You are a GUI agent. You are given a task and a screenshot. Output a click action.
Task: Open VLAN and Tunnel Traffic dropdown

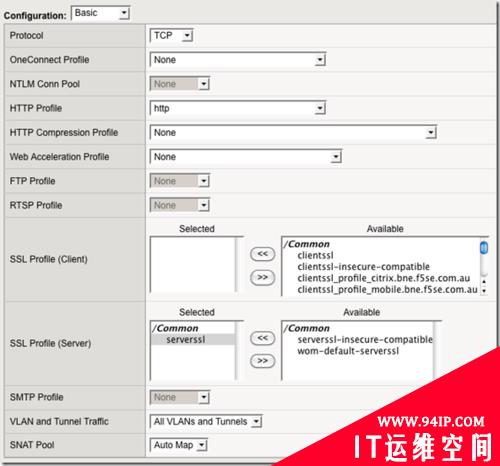pos(206,422)
